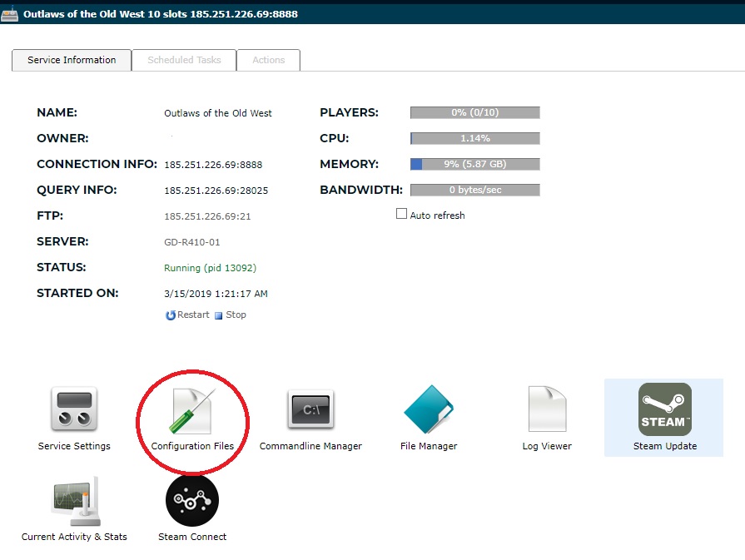
Task: Enable the Auto refresh checkbox
Action: 402,214
